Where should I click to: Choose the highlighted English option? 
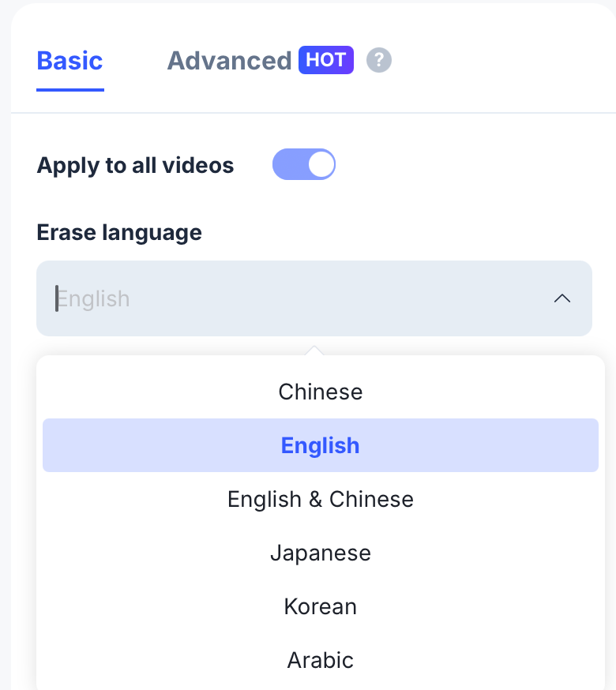point(320,445)
